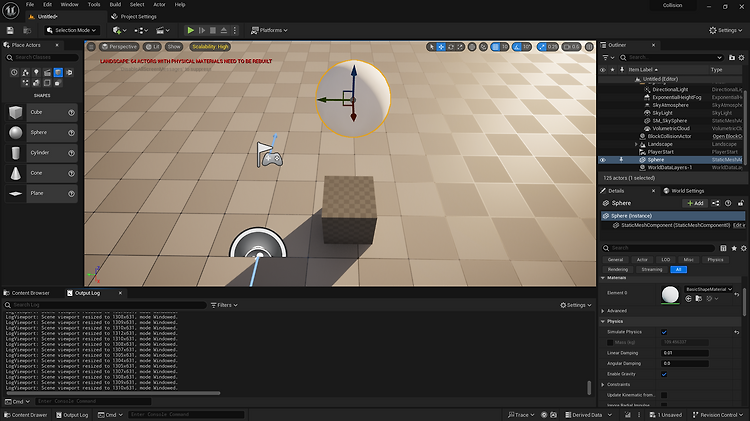Toggle the Update Kinematic from checkbox
This screenshot has height=421, width=750.
(x=664, y=395)
